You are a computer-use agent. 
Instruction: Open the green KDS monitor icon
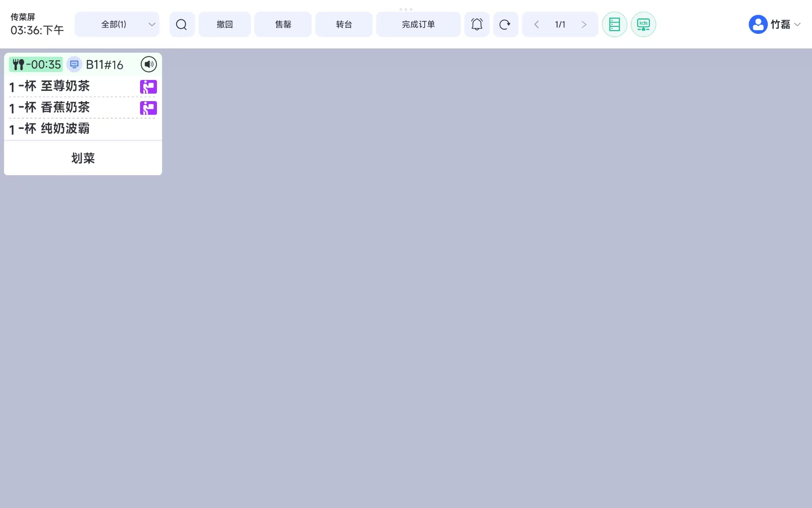click(x=643, y=24)
